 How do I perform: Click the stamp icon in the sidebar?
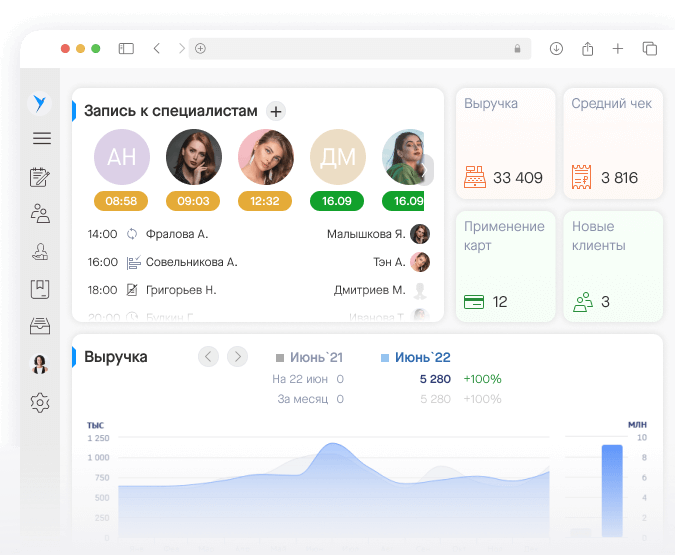pyautogui.click(x=40, y=251)
